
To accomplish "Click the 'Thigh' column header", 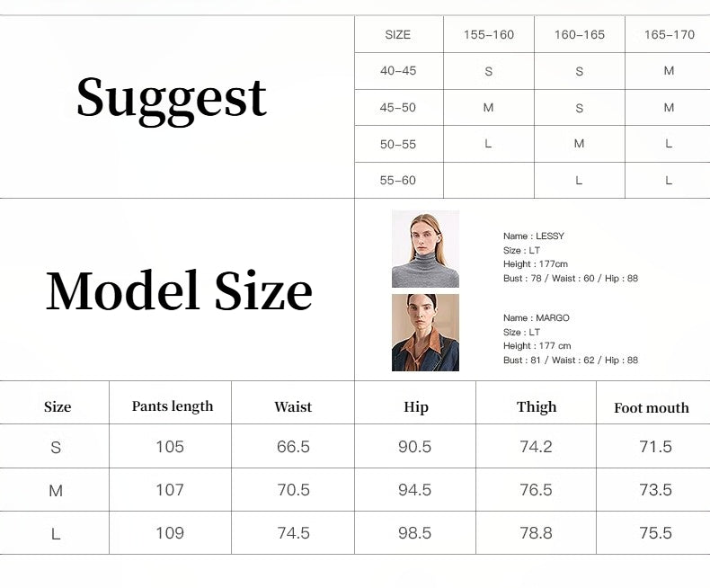I will [x=537, y=407].
